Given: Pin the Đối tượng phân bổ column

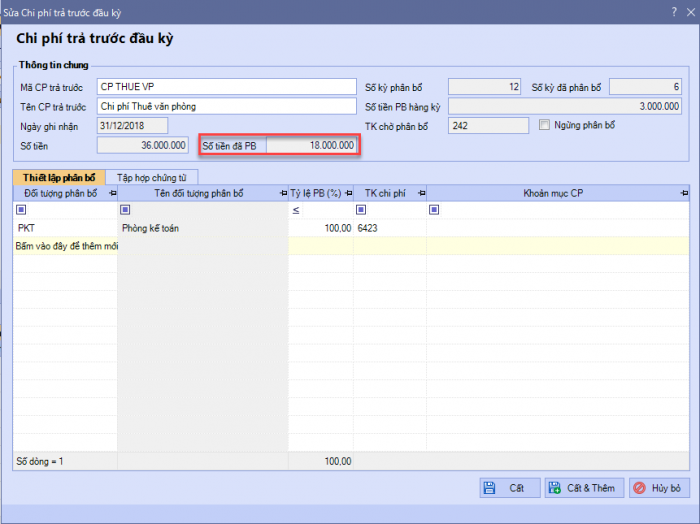Looking at the screenshot, I should point(111,193).
